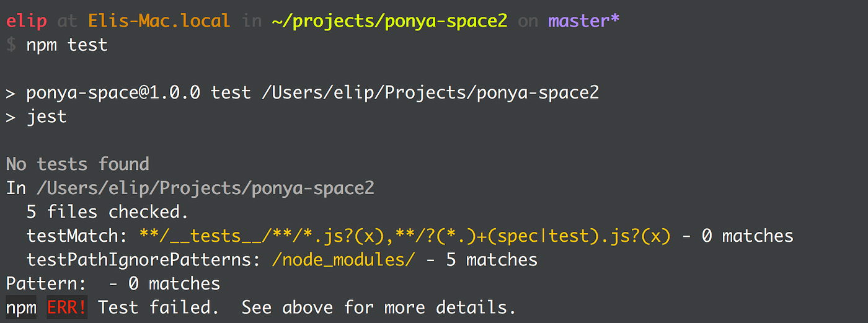Click the 'npm' label before ERR!
This screenshot has width=868, height=323.
21,308
